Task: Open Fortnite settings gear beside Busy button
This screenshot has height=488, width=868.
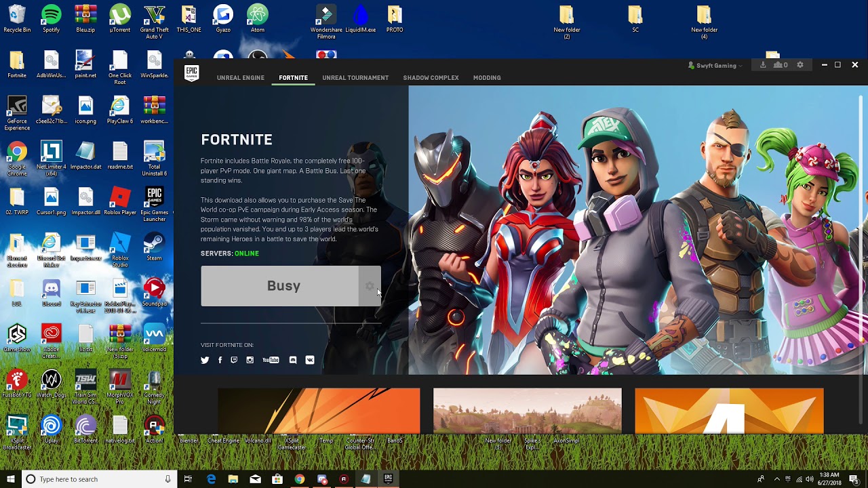Action: tap(370, 286)
